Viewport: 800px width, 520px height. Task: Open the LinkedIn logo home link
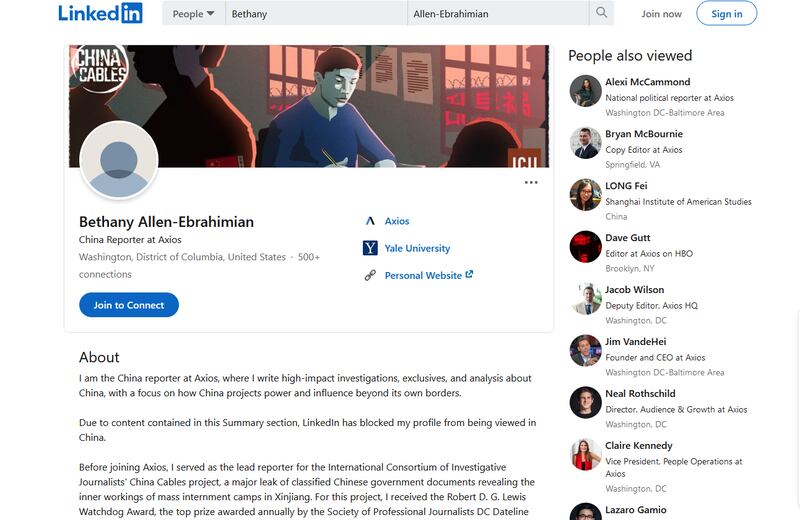(x=101, y=13)
